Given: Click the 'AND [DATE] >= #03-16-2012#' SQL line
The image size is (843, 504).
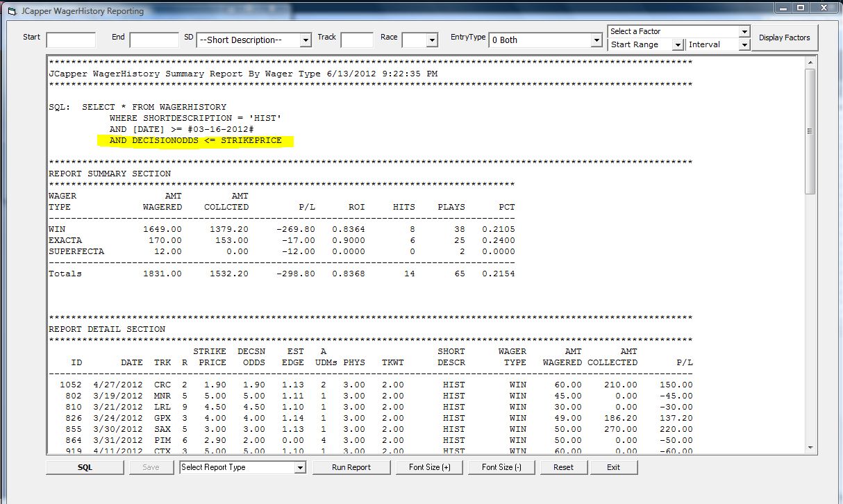Looking at the screenshot, I should [182, 130].
